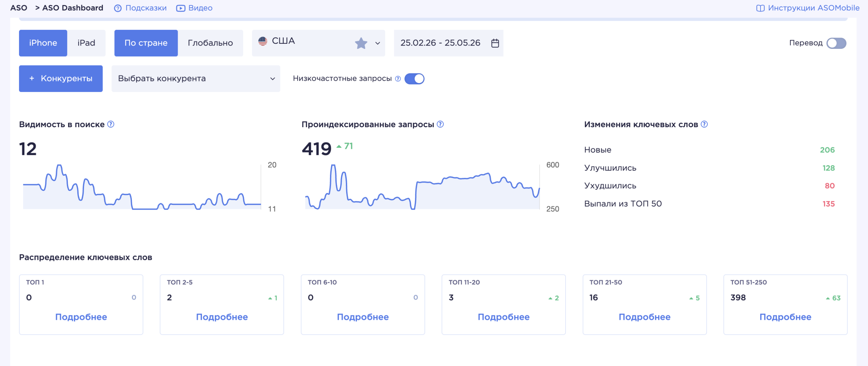Click the growth indicator 71 next to 419
Screen dimensions: 868x366
(x=345, y=146)
